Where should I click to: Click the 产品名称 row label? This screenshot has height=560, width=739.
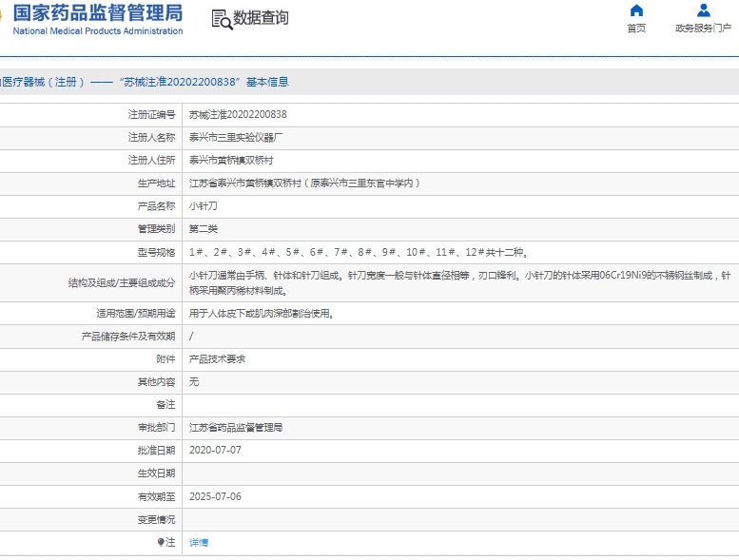tap(156, 205)
